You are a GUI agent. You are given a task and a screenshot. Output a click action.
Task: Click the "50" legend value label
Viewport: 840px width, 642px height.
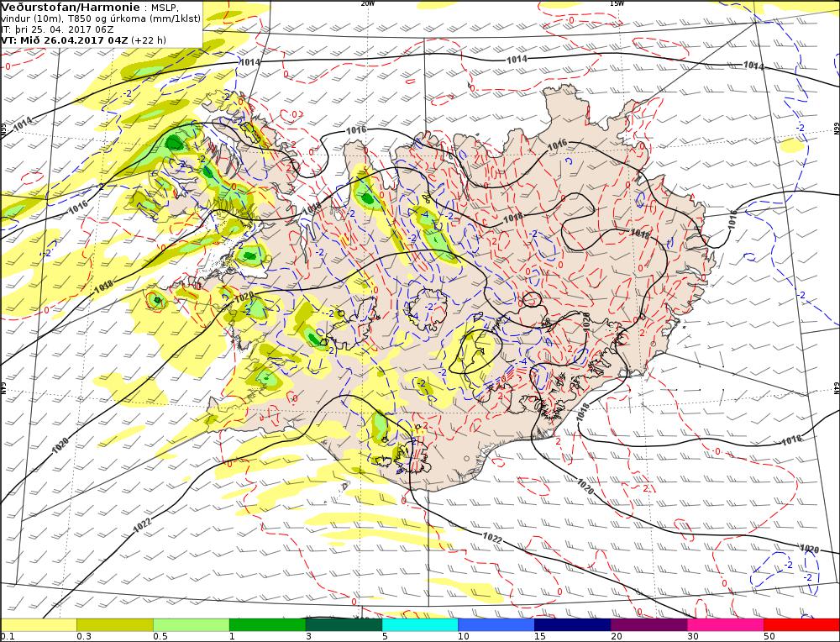[769, 637]
